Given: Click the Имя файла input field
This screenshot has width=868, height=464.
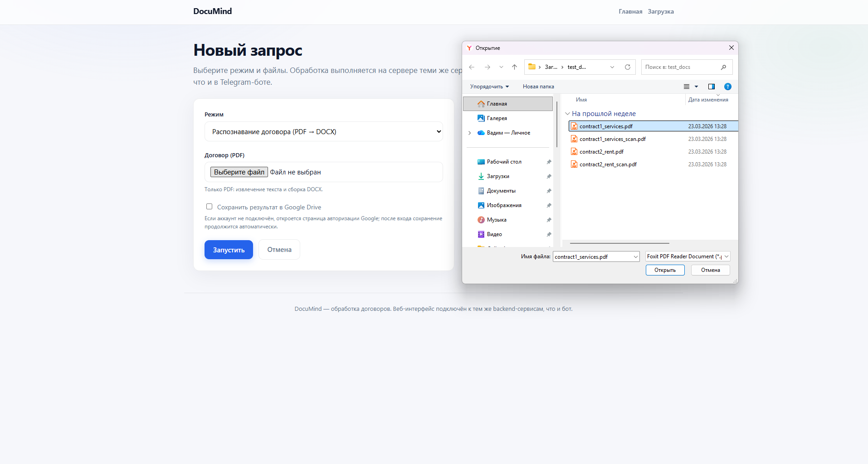Looking at the screenshot, I should 596,256.
